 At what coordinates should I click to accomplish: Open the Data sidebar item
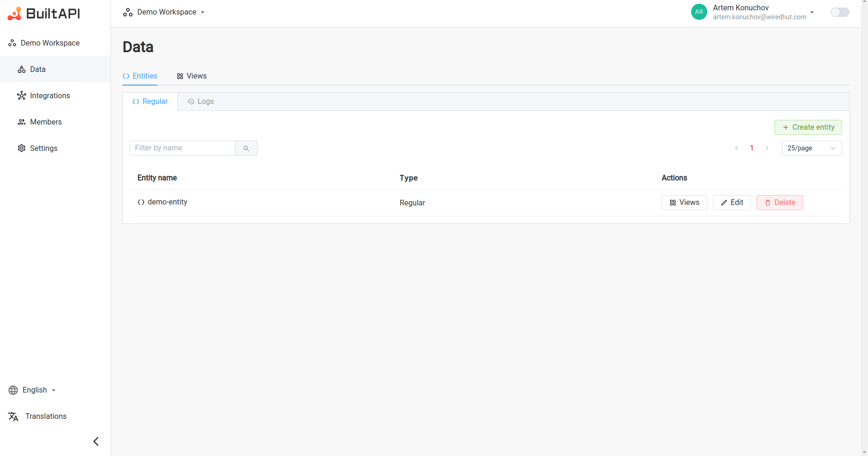(55, 69)
